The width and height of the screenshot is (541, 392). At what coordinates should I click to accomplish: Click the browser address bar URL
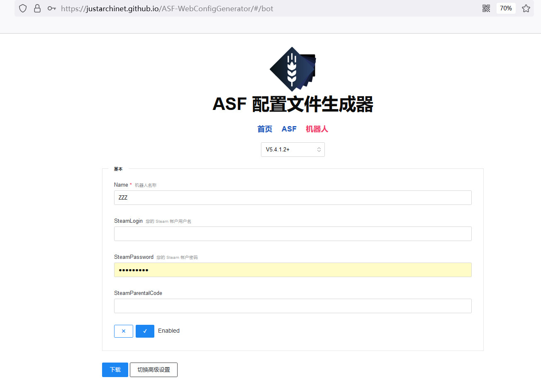point(167,8)
